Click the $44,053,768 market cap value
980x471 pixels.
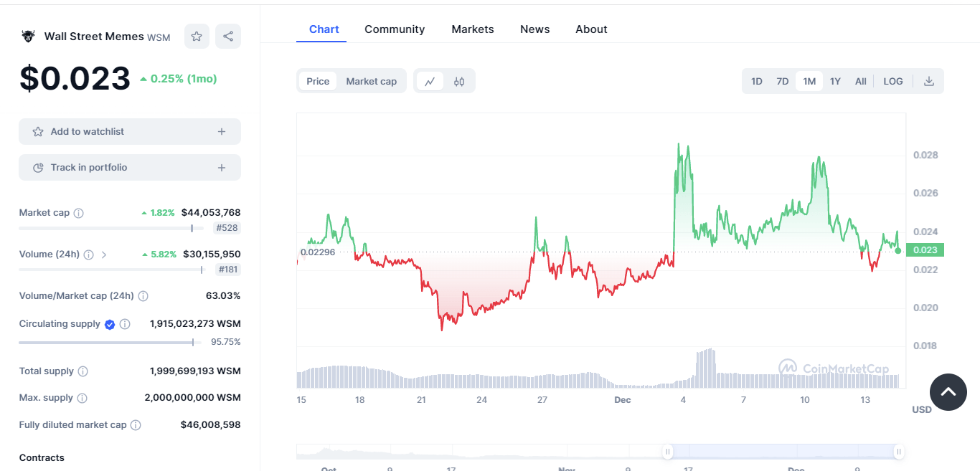pyautogui.click(x=211, y=213)
